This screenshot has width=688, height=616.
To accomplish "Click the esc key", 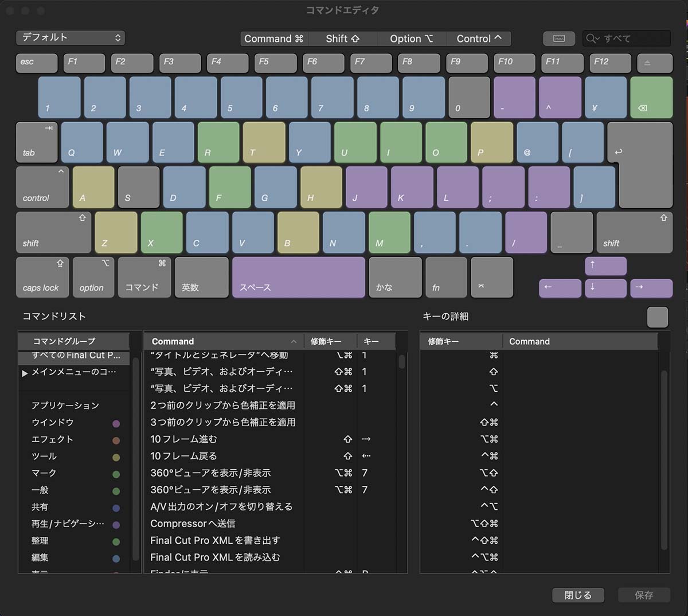I will click(37, 63).
